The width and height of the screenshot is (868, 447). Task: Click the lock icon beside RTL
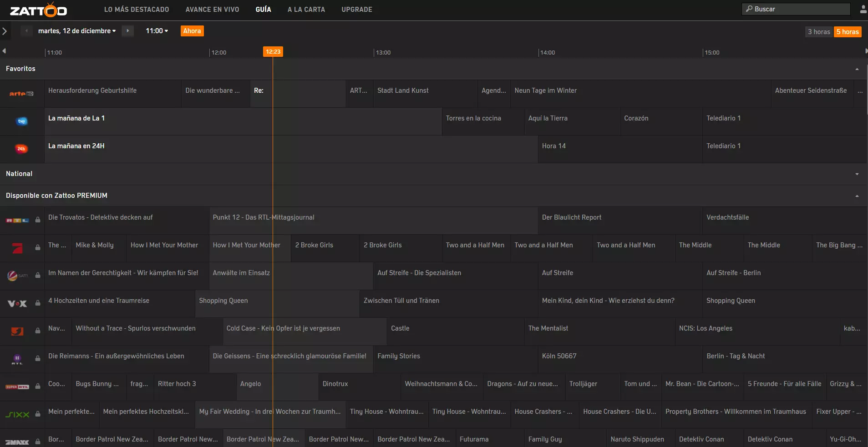38,220
